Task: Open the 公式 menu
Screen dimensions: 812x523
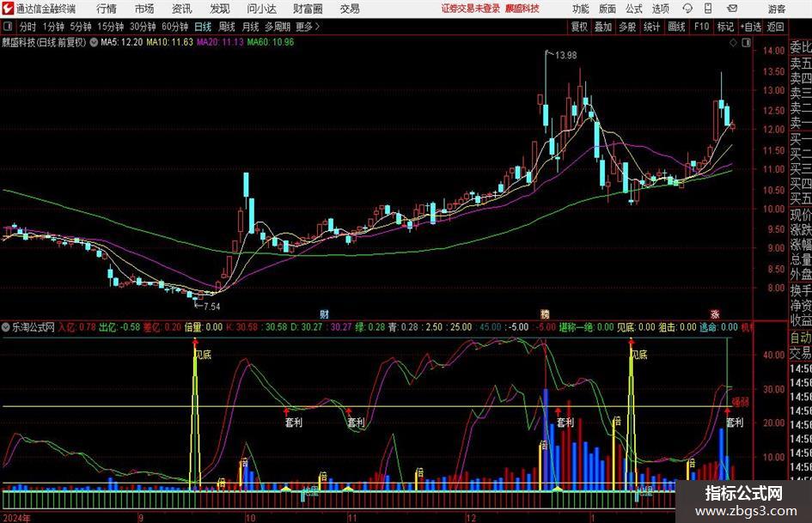Action: point(633,9)
